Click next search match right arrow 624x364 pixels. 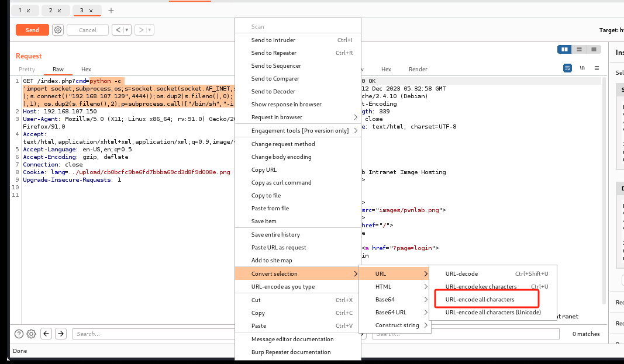(x=60, y=334)
